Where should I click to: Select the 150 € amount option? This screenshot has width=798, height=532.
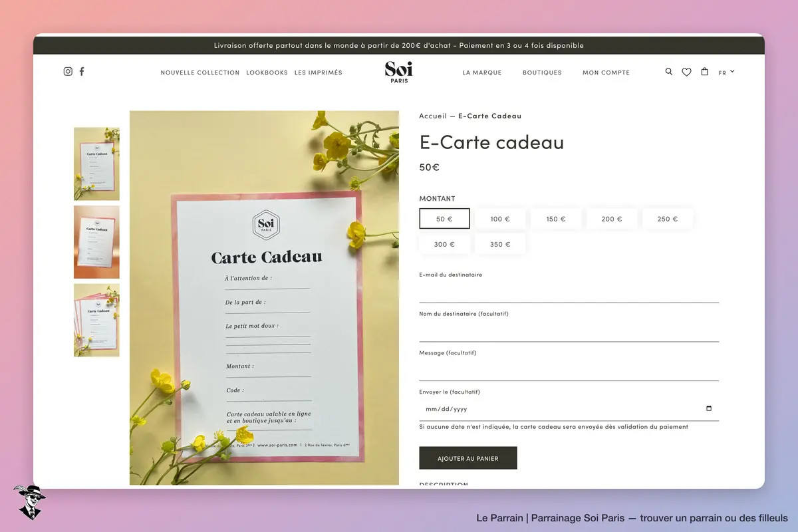coord(556,219)
